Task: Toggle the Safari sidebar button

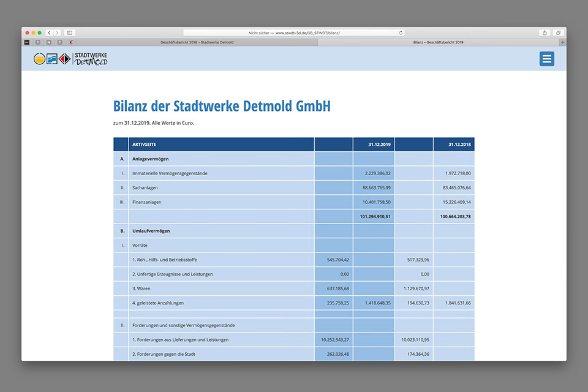Action: [69, 32]
